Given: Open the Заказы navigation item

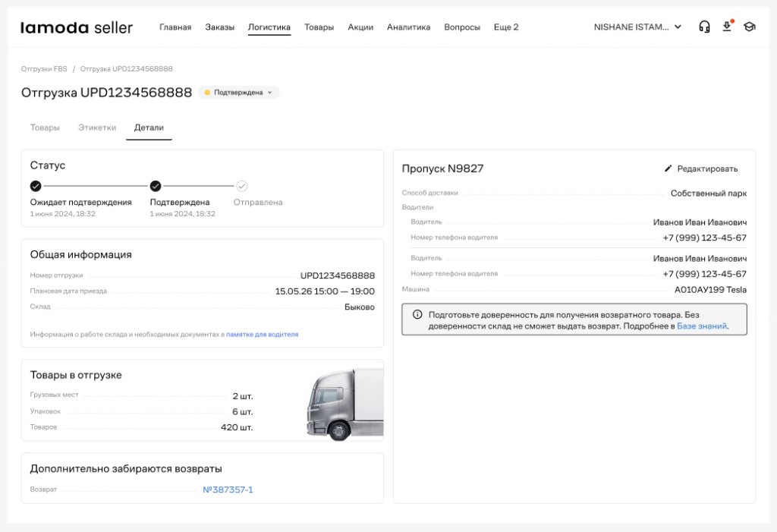Looking at the screenshot, I should [219, 27].
